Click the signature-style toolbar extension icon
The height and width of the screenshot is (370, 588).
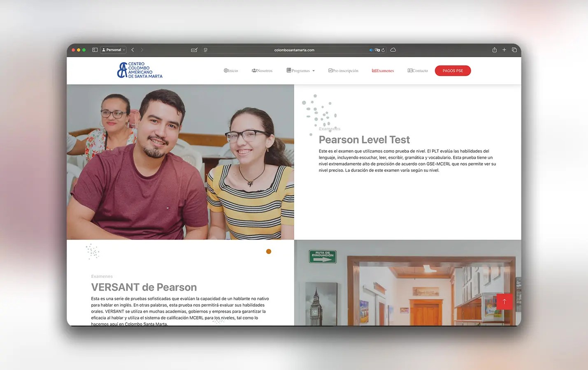point(194,50)
